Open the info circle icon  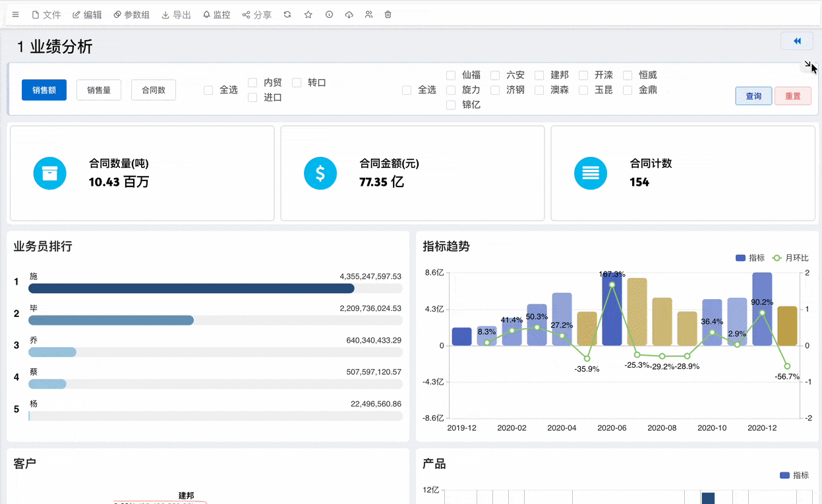329,14
